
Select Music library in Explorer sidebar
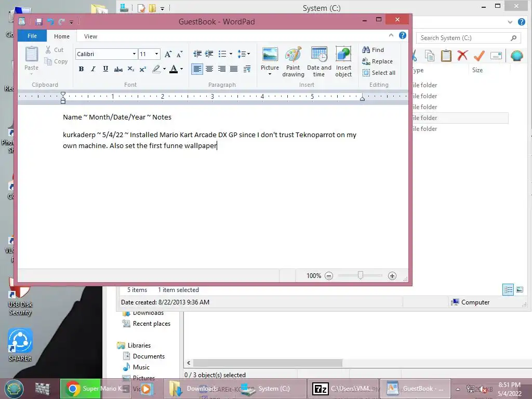tap(136, 367)
